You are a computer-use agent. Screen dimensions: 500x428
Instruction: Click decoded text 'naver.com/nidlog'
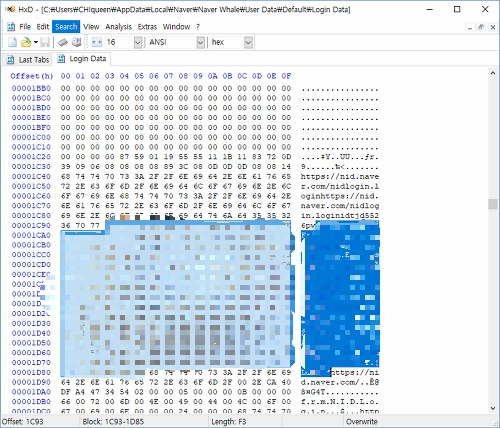point(340,206)
